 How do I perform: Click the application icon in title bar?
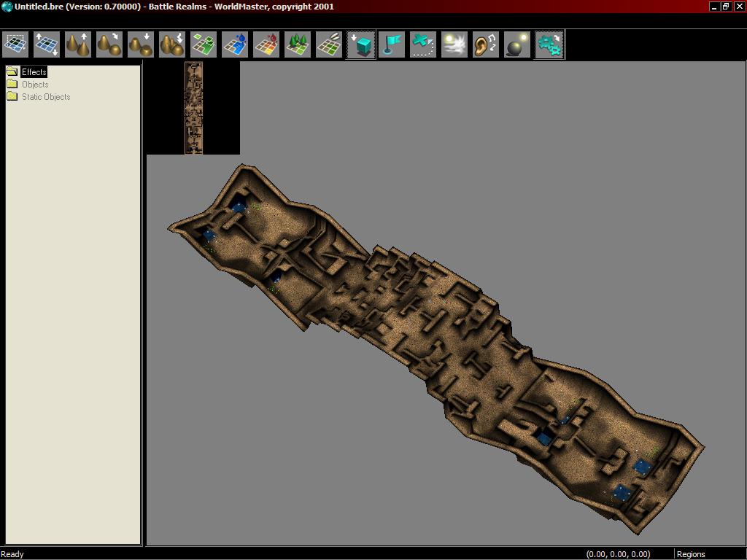click(7, 7)
